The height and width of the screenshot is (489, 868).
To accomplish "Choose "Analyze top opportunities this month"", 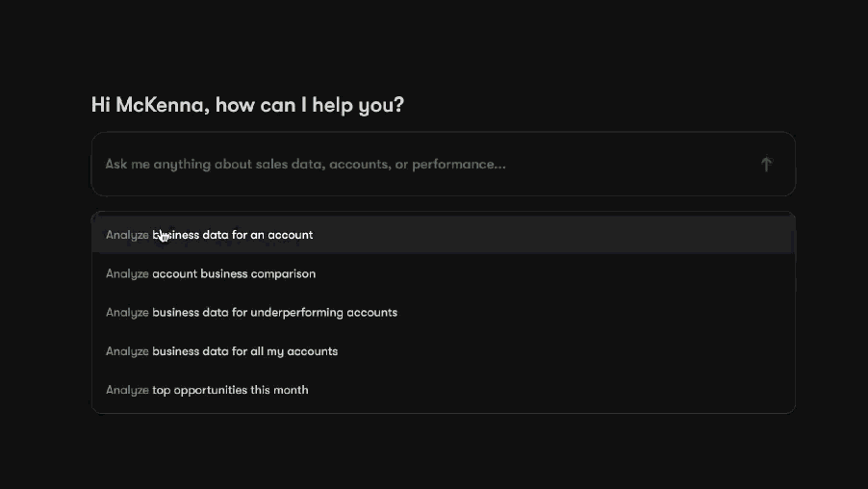I will point(207,390).
